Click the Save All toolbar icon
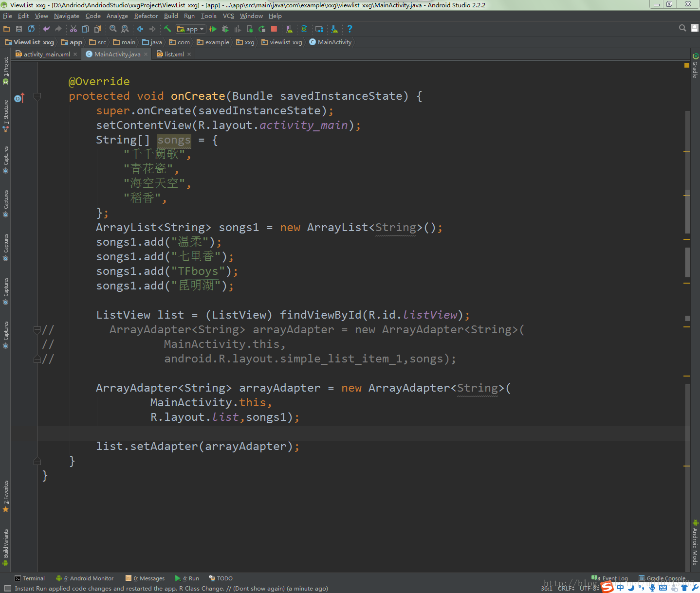Image resolution: width=700 pixels, height=593 pixels. pos(19,29)
